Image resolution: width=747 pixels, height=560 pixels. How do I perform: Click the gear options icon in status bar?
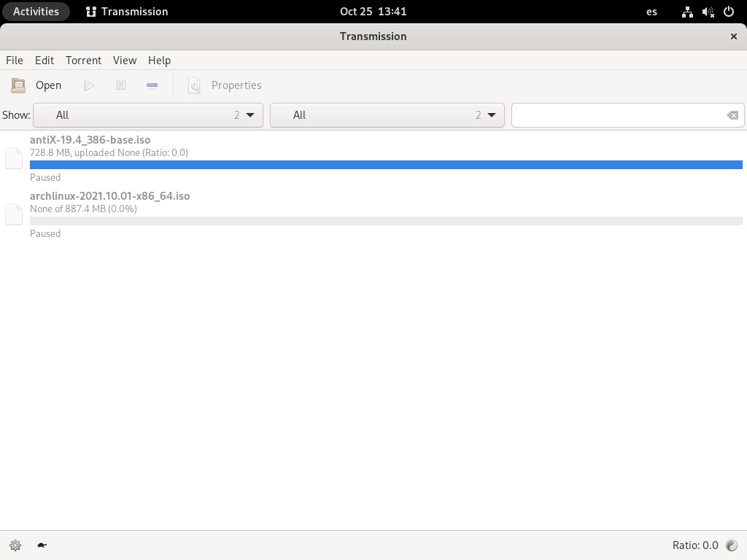tap(15, 545)
